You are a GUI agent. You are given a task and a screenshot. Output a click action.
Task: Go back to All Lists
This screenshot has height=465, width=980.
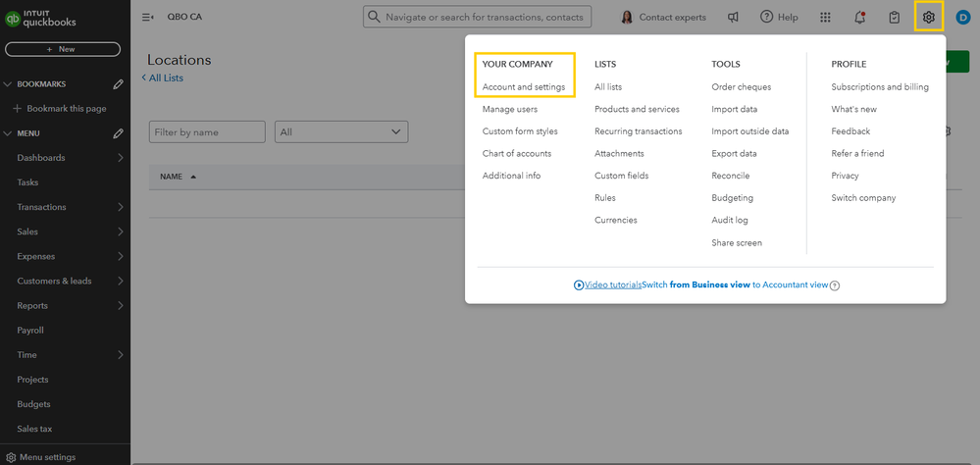[x=163, y=78]
